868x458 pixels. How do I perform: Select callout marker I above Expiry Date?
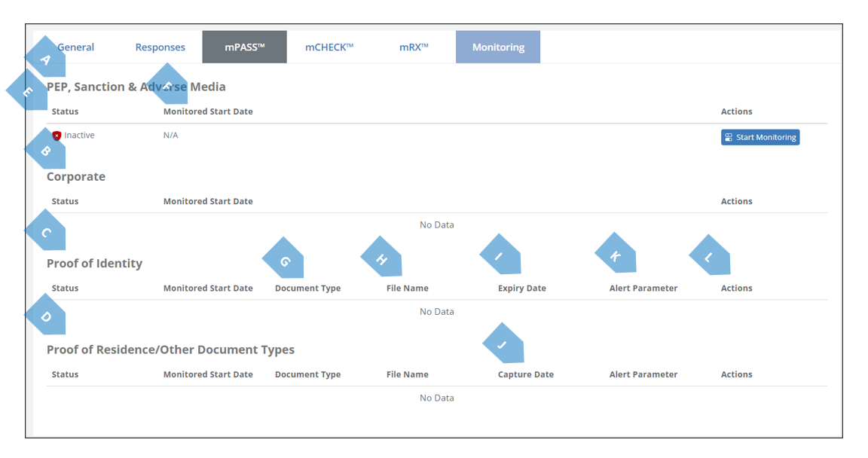tap(500, 257)
